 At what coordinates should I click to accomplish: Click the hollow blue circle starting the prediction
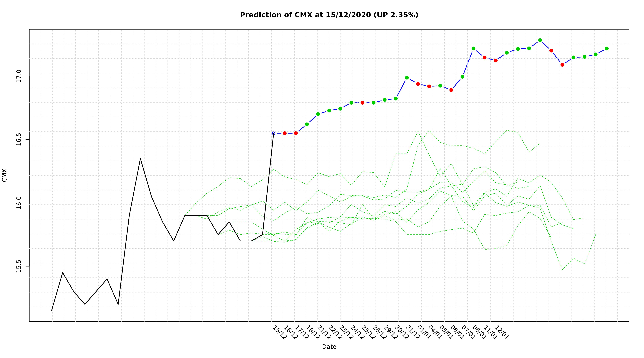[x=273, y=133]
